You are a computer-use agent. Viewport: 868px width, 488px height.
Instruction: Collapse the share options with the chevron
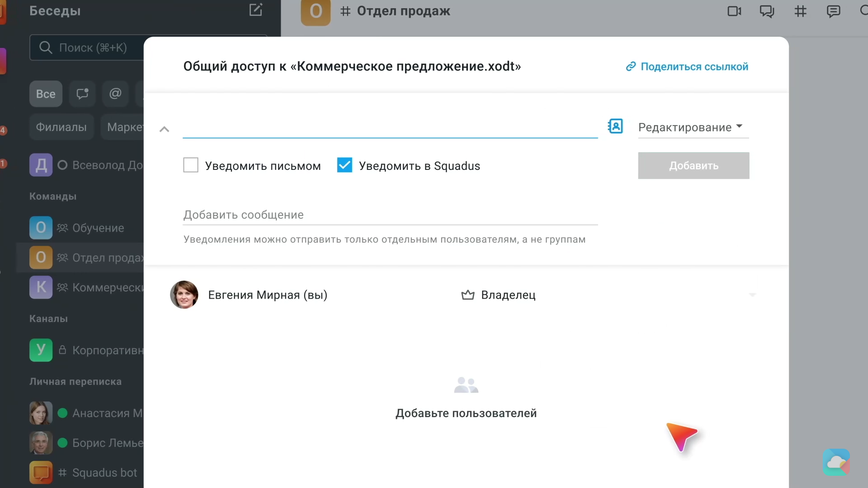click(x=164, y=129)
